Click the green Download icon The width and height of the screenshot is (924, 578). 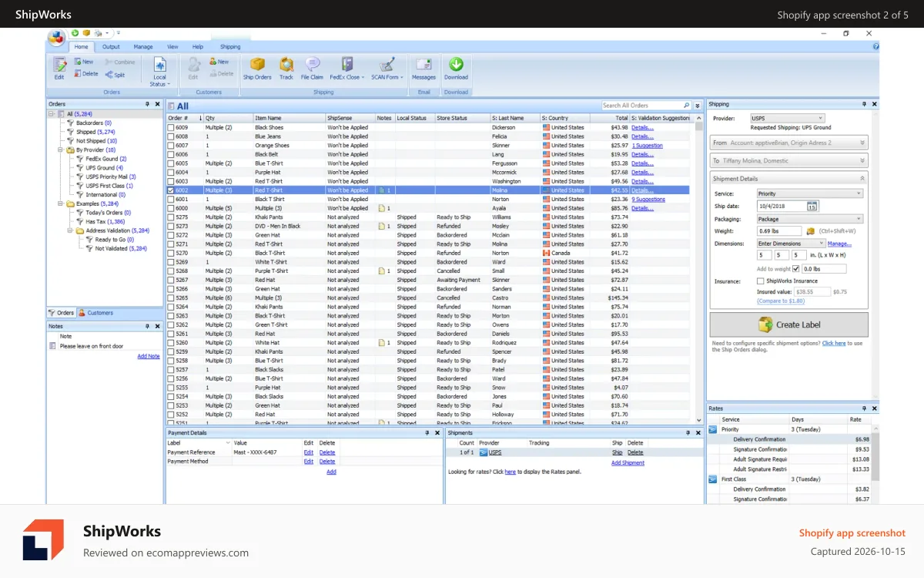point(456,65)
